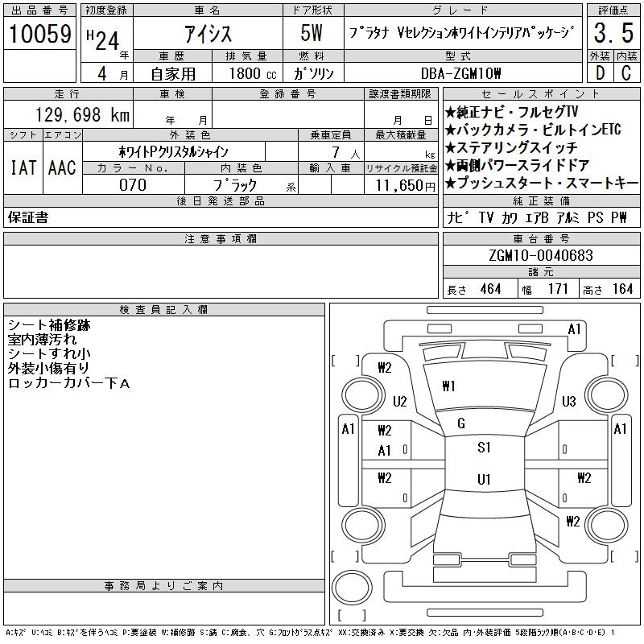Viewport: 644px width, 644px height.
Task: Select the 注意事項欄 header
Action: 221,238
